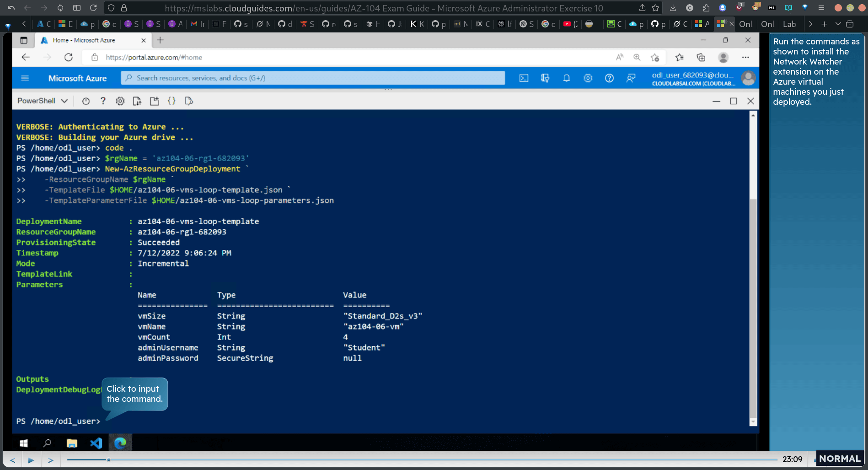
Task: Click the guide progress slider handle
Action: click(x=108, y=459)
